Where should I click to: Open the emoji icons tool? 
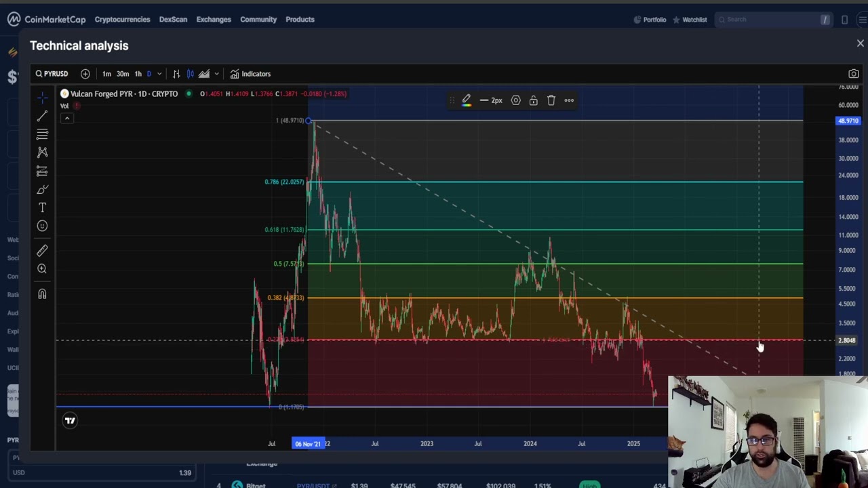click(42, 226)
